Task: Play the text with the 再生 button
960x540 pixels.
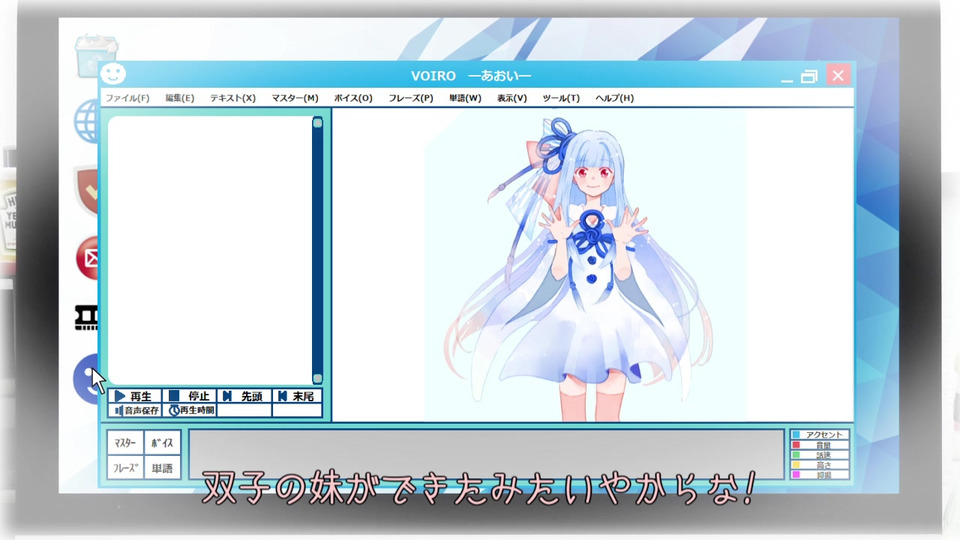Action: (135, 396)
